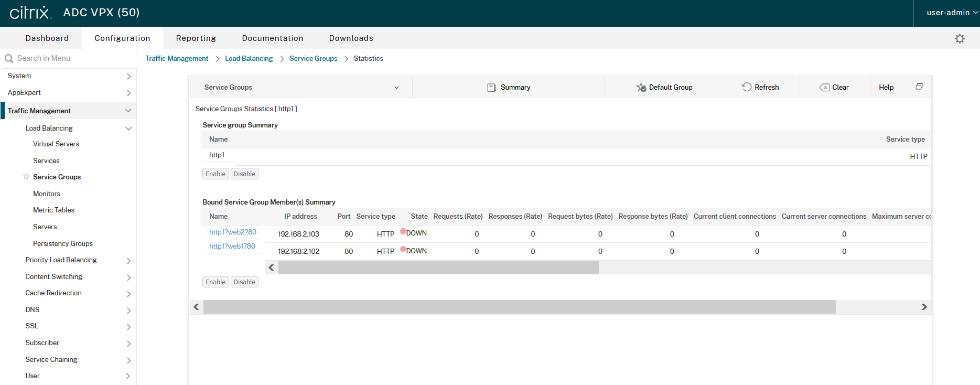
Task: Switch to the Dashboard tab
Action: [47, 38]
